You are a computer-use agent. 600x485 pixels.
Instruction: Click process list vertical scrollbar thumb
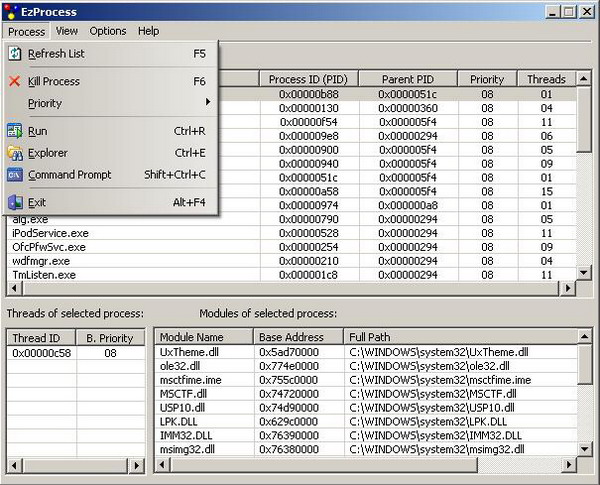pyautogui.click(x=584, y=119)
